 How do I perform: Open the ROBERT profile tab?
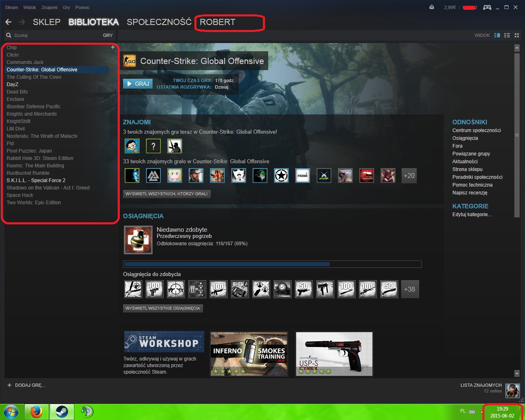[x=218, y=22]
